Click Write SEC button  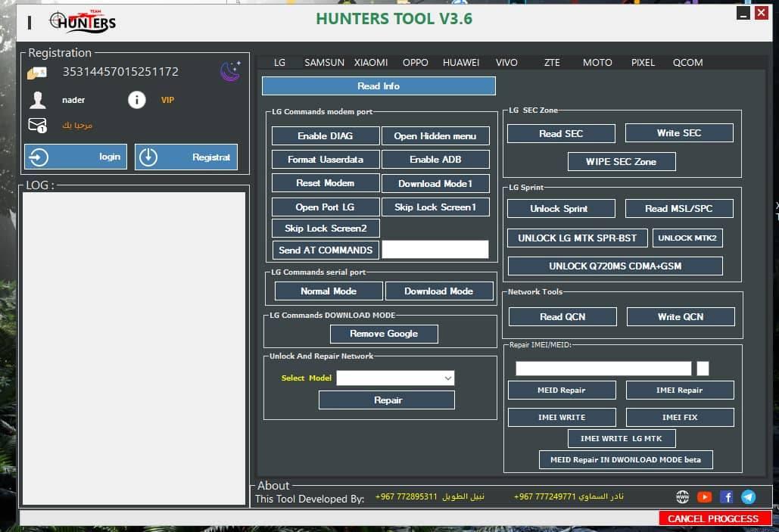pyautogui.click(x=679, y=132)
